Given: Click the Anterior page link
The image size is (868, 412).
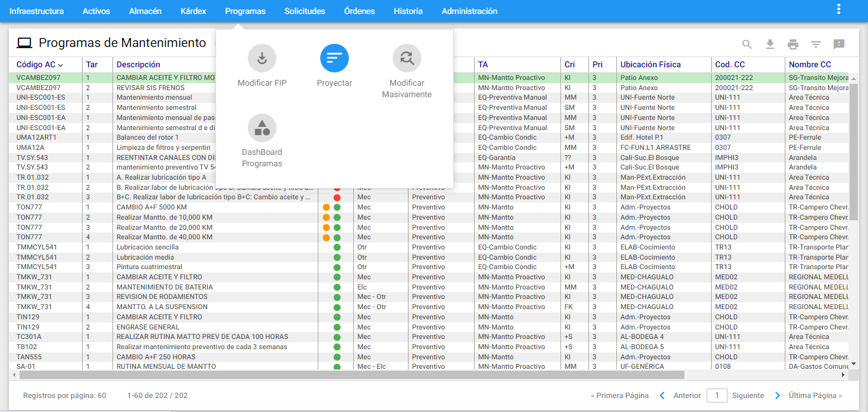Looking at the screenshot, I should point(687,395).
